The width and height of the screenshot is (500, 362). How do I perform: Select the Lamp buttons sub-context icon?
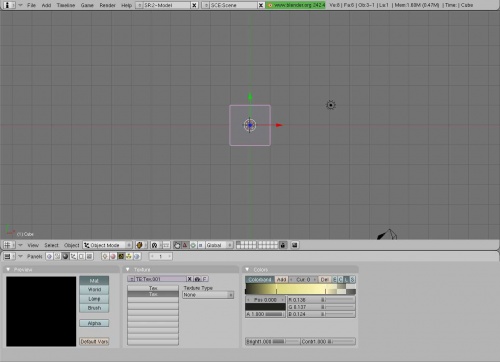(x=105, y=256)
